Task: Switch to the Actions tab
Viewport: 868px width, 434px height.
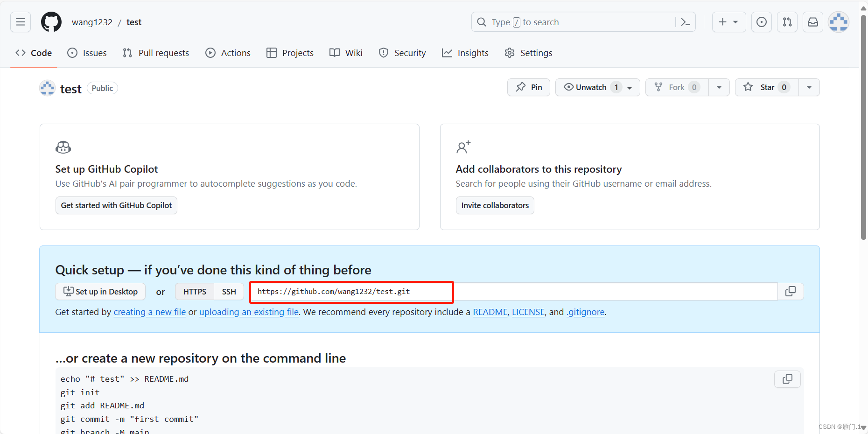Action: 228,53
